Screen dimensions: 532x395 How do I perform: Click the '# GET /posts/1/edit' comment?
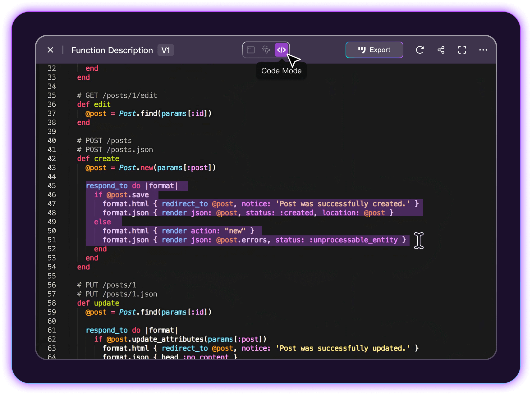coord(117,95)
